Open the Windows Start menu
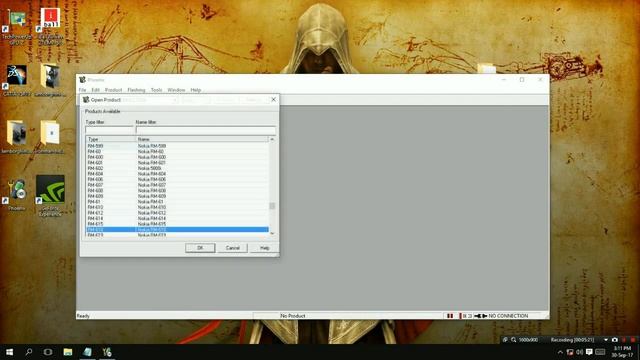 pyautogui.click(x=9, y=352)
